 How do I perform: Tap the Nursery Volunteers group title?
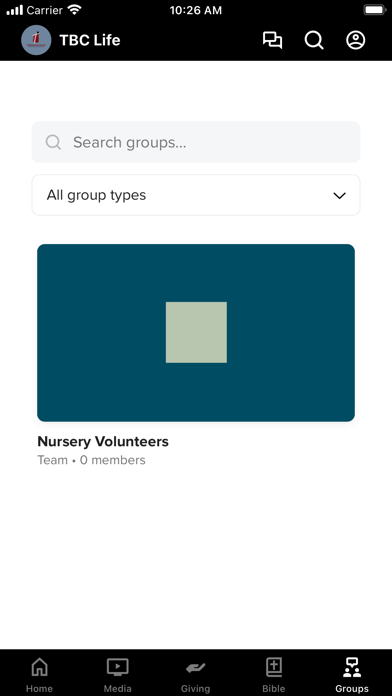point(103,441)
